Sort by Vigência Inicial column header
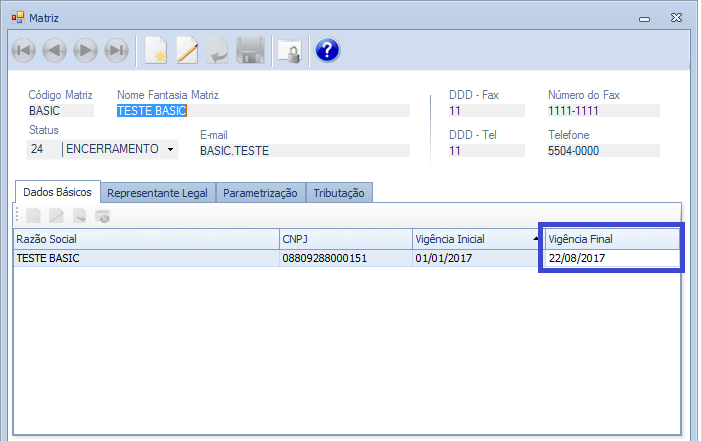 tap(476, 239)
